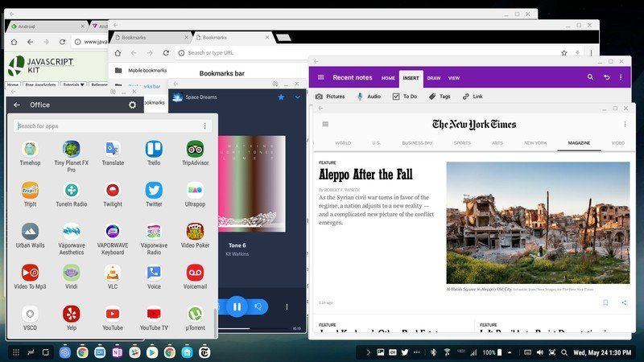Click the Free JavaScripts menu link
This screenshot has height=362, width=644.
coord(40,85)
